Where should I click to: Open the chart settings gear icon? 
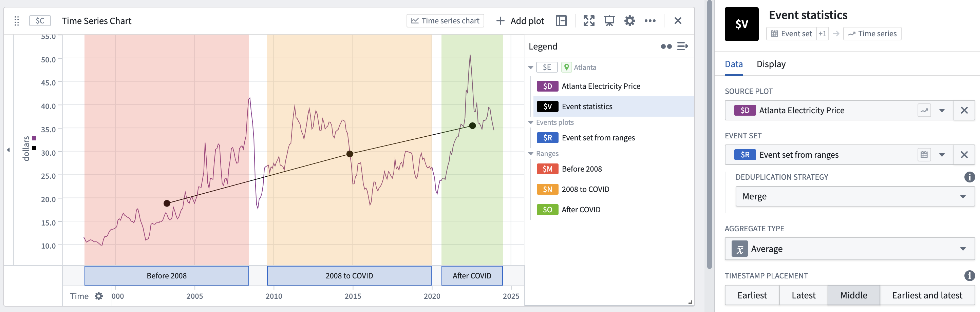point(629,21)
